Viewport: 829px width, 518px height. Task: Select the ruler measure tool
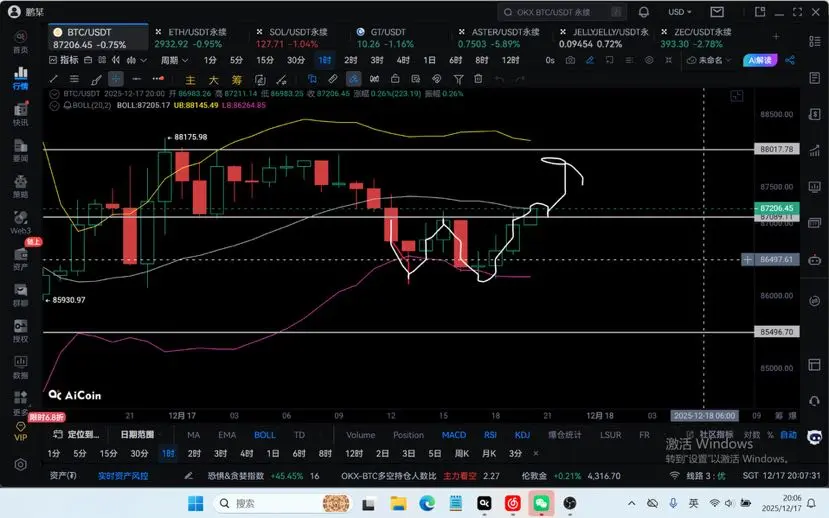coord(333,79)
